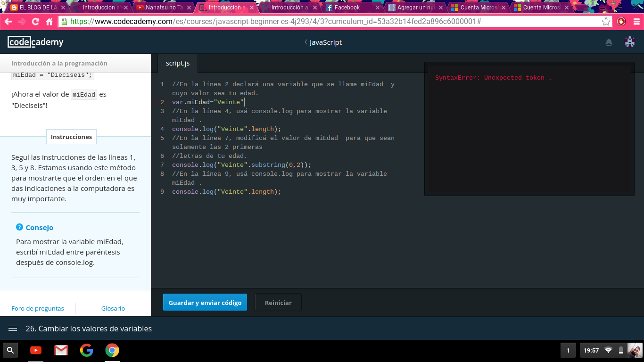Bookmark this page with the star icon
This screenshot has width=644, height=362.
coord(606,22)
